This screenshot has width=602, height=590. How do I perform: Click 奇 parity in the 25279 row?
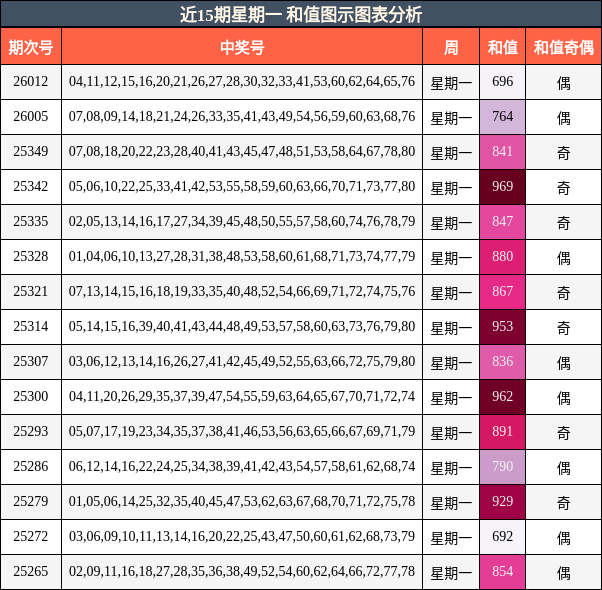pos(564,503)
